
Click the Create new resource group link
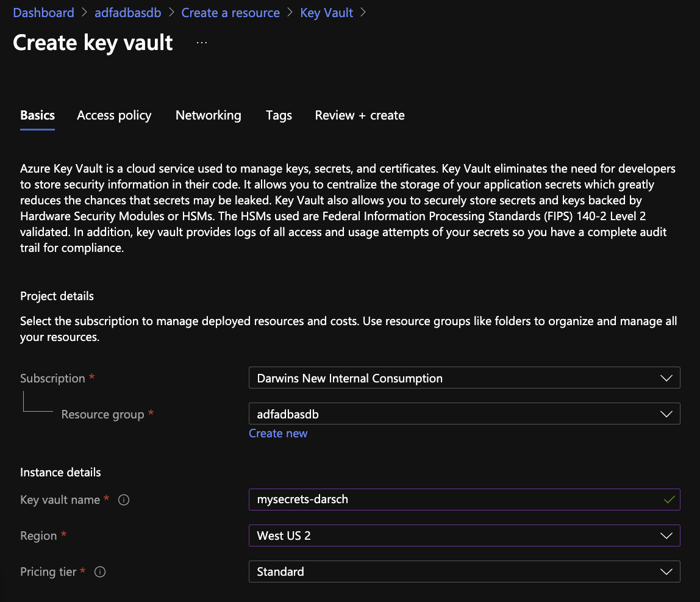click(x=278, y=434)
